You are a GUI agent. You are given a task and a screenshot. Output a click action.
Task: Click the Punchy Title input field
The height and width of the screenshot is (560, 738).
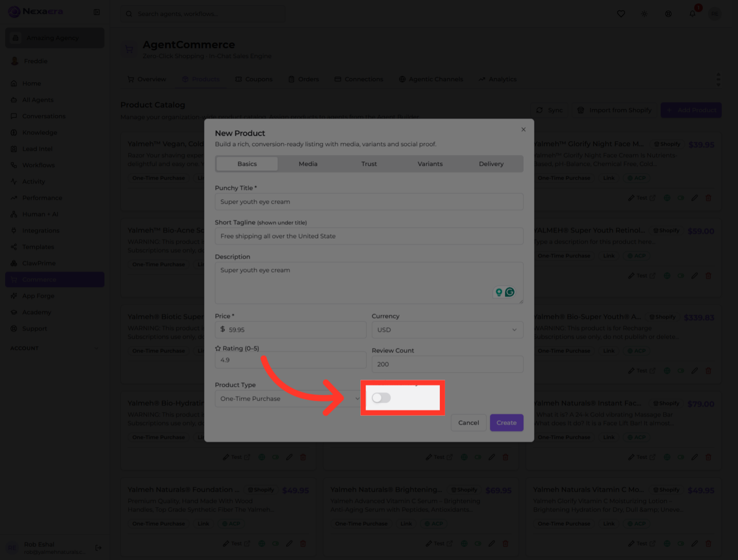click(369, 201)
